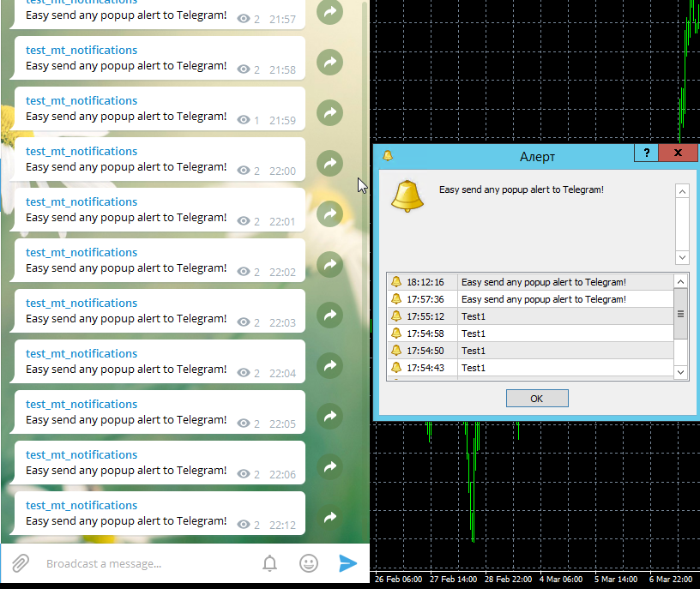Image resolution: width=700 pixels, height=589 pixels.
Task: Open the emoji picker in Telegram
Action: coord(308,563)
